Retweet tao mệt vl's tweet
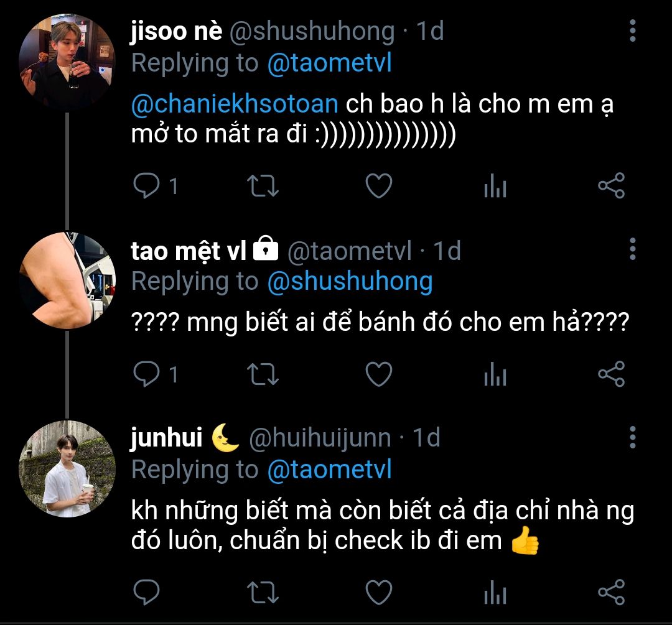Image resolution: width=672 pixels, height=625 pixels. (263, 374)
